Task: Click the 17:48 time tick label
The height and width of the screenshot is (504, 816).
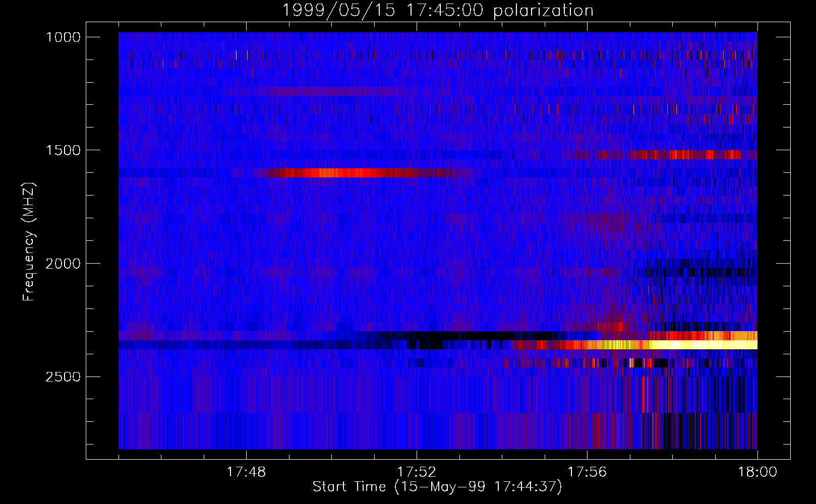Action: (x=246, y=472)
